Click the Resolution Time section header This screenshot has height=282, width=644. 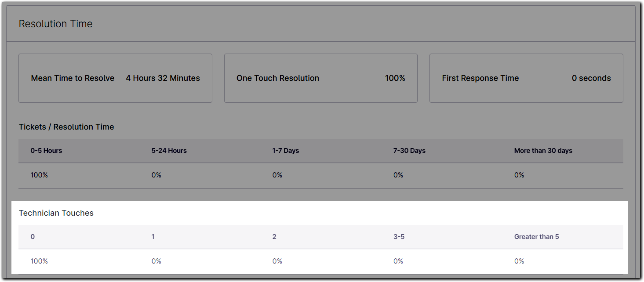pos(55,24)
